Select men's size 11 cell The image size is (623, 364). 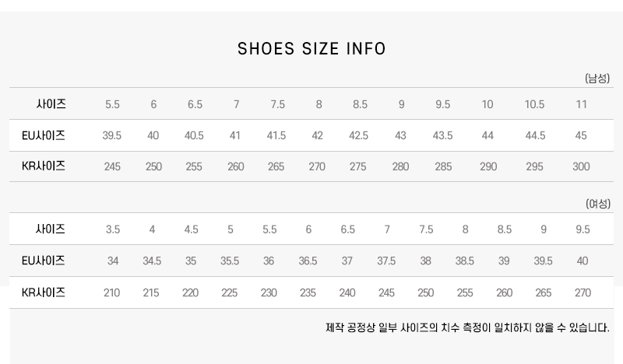click(x=581, y=104)
